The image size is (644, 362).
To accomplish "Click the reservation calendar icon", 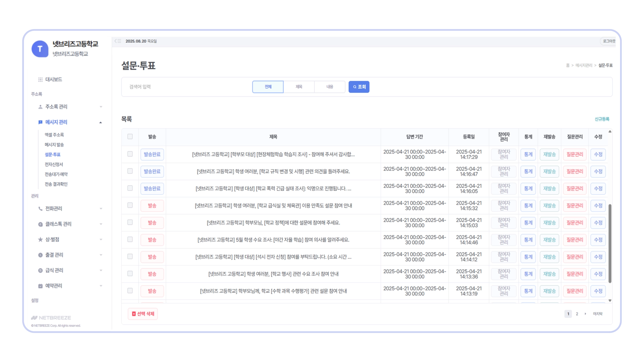I will pos(40,286).
